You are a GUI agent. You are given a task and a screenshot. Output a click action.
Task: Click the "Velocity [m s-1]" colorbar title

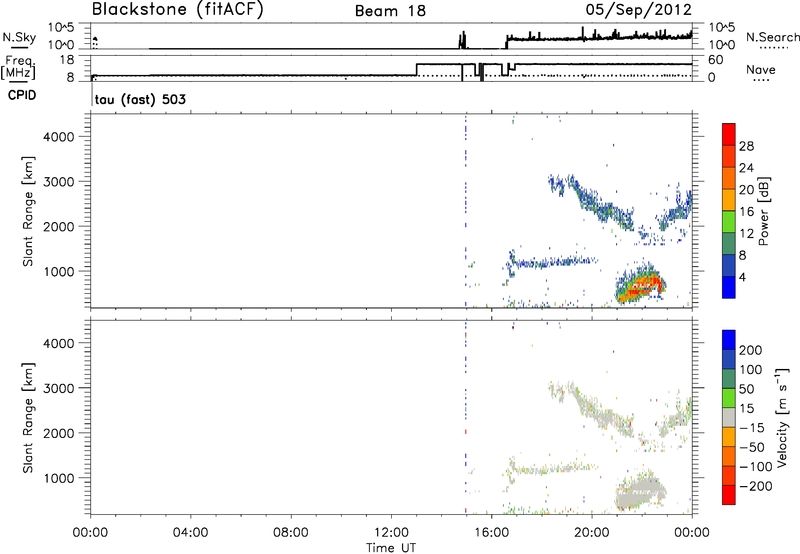coord(782,417)
